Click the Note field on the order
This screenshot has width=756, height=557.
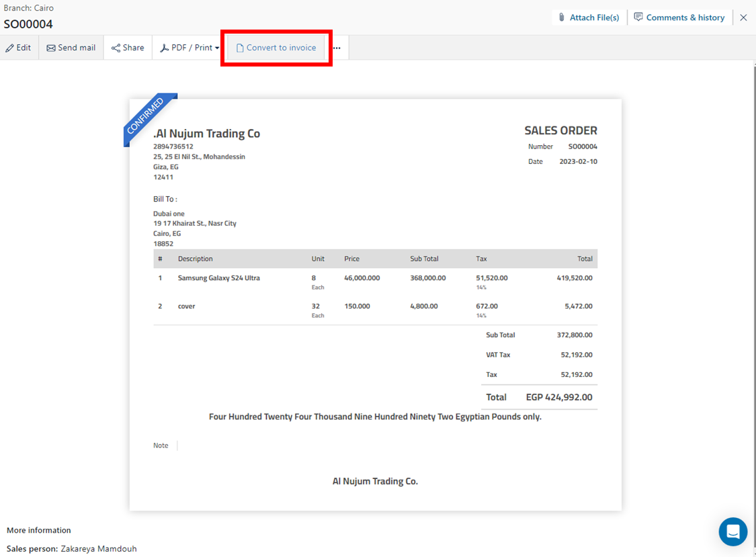(161, 445)
